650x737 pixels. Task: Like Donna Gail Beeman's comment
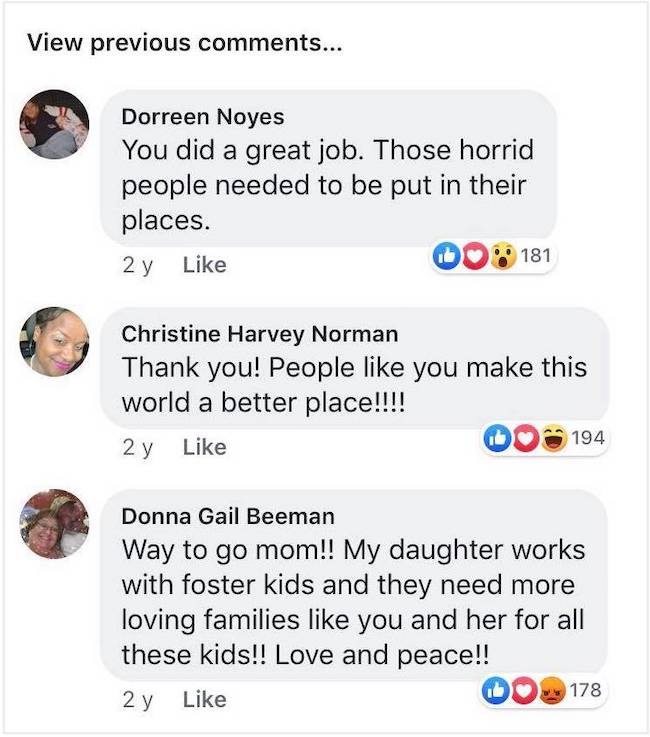click(204, 700)
